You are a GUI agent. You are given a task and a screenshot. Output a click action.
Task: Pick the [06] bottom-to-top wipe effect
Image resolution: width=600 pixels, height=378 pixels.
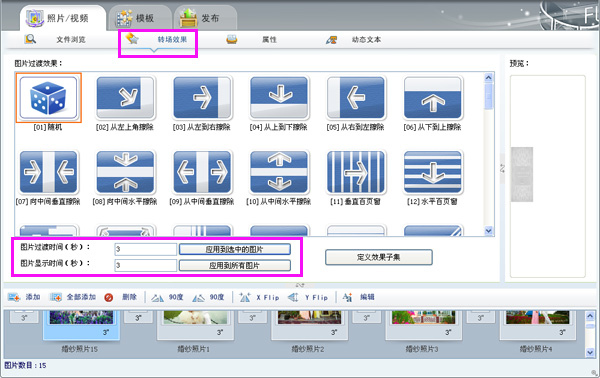pos(433,98)
